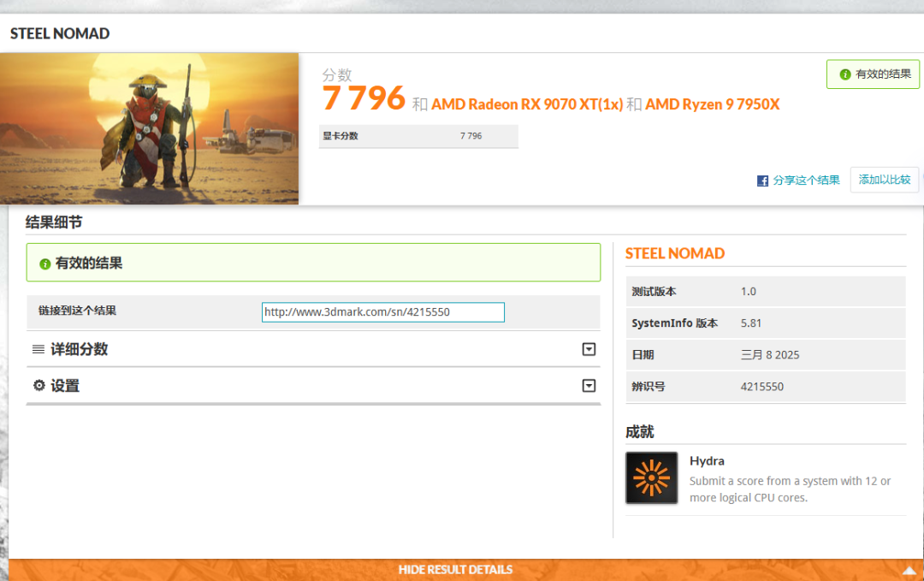Select the 显卡分数 score row
The height and width of the screenshot is (581, 924).
point(418,136)
